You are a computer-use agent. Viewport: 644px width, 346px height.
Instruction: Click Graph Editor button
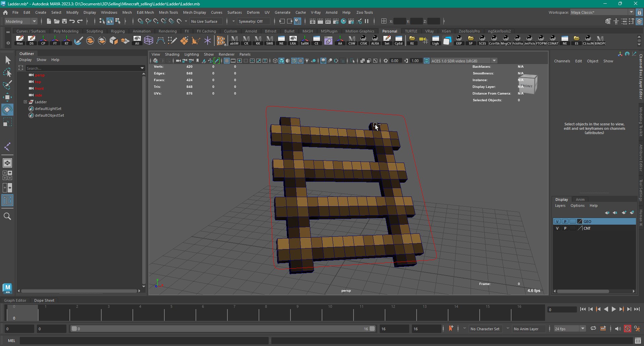tap(15, 300)
